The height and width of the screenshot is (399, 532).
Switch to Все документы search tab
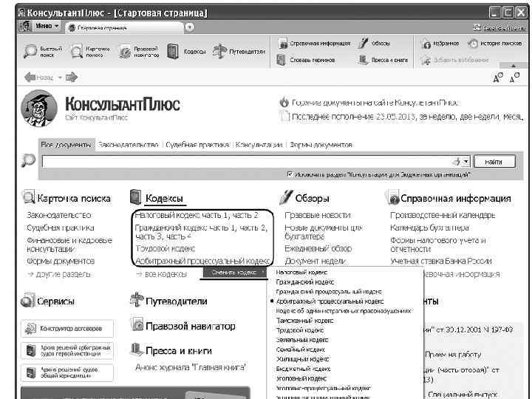(x=66, y=145)
